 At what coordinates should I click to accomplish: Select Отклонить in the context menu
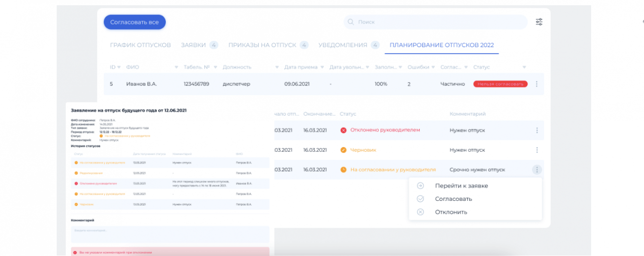coord(451,212)
